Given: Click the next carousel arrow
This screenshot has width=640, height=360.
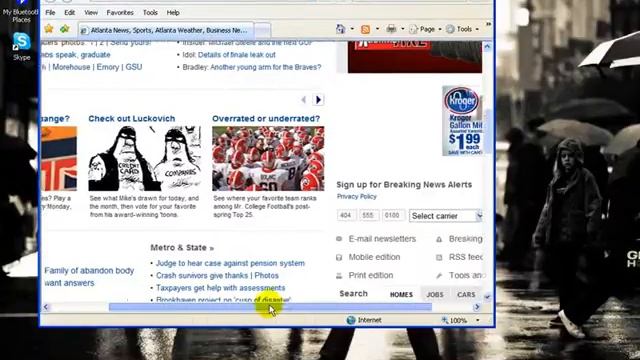Looking at the screenshot, I should (318, 100).
